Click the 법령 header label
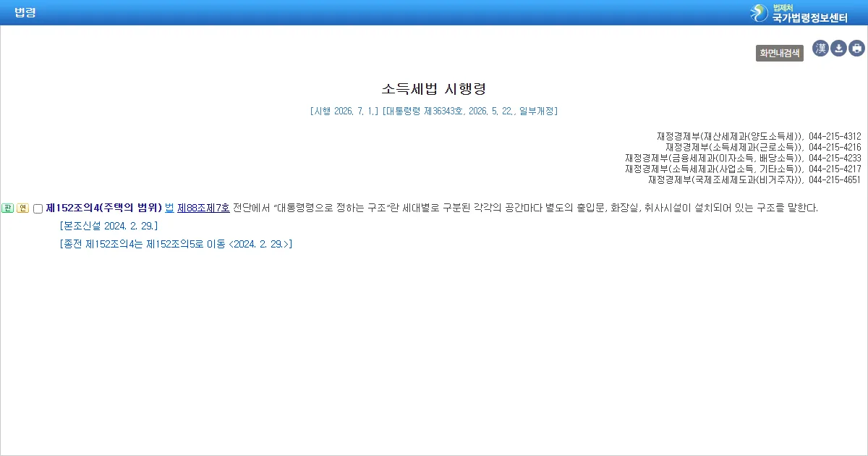Image resolution: width=868 pixels, height=456 pixels. pyautogui.click(x=25, y=12)
